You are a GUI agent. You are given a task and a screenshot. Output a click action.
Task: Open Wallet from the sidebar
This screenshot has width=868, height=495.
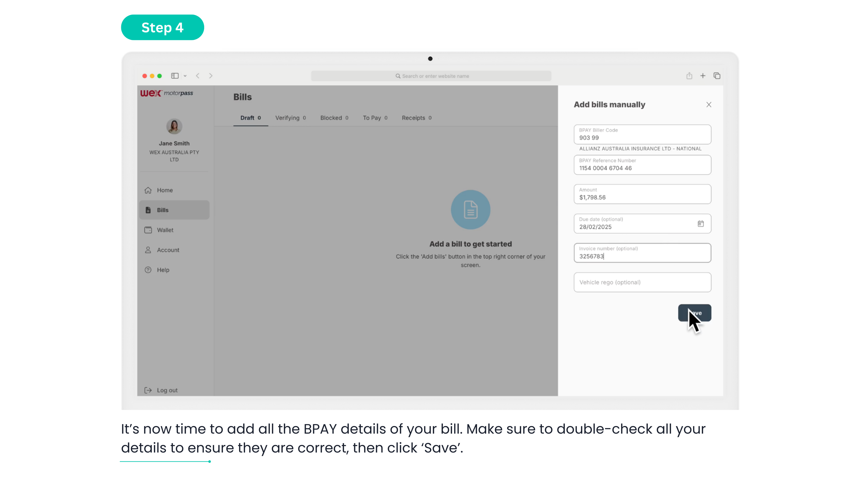(165, 230)
